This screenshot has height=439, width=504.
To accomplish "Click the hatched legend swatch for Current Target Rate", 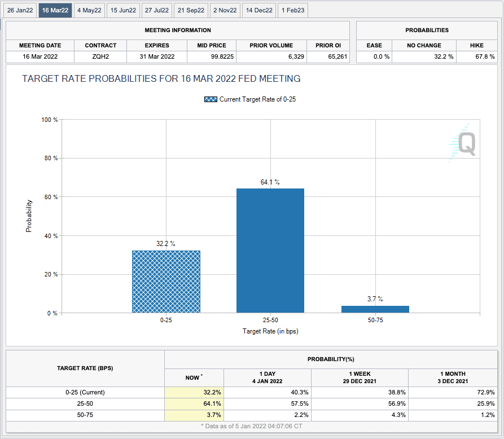I will click(211, 99).
